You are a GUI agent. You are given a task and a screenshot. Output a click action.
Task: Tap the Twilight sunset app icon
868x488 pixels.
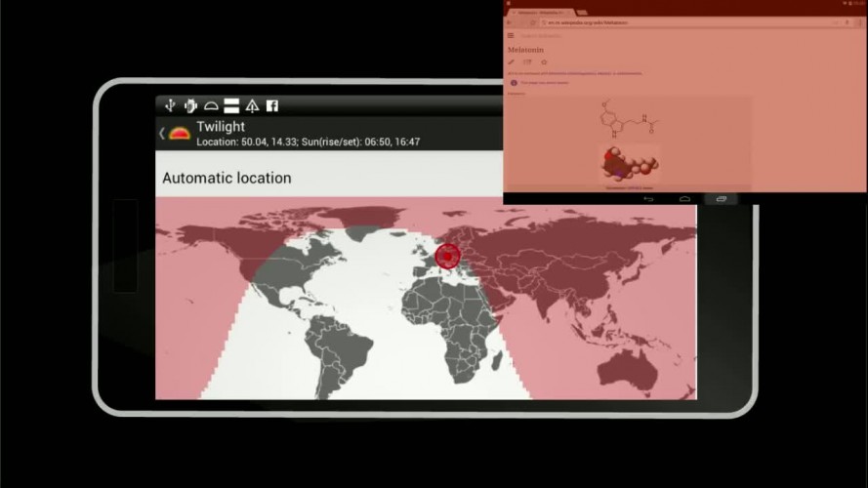[180, 134]
